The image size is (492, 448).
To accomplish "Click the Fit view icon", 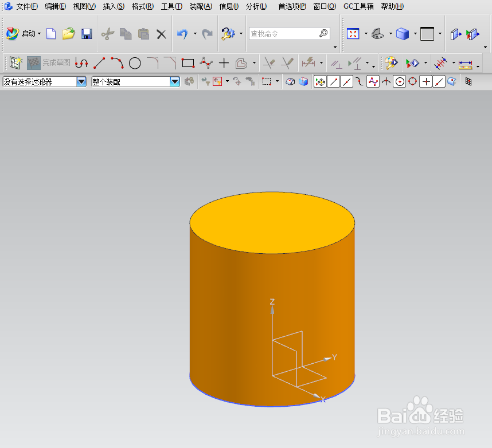I will (x=353, y=34).
